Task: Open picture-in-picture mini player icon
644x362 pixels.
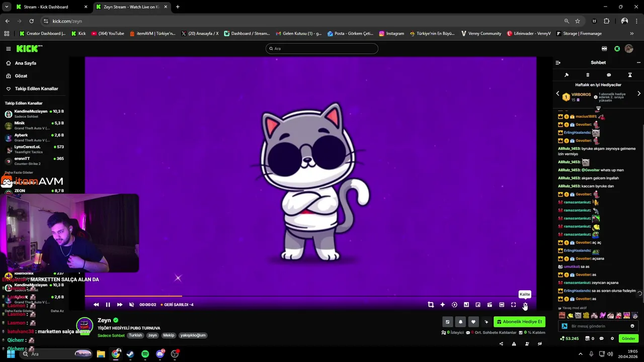Action: tap(478, 305)
